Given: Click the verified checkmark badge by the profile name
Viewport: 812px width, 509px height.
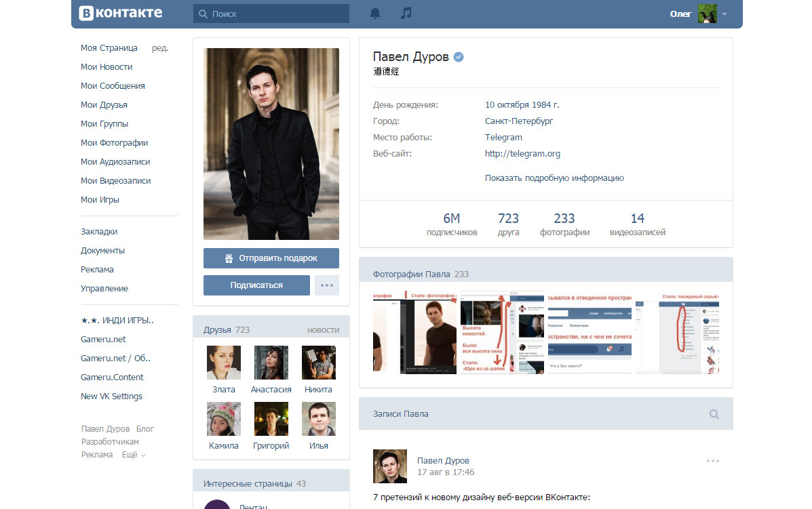Looking at the screenshot, I should pos(459,57).
